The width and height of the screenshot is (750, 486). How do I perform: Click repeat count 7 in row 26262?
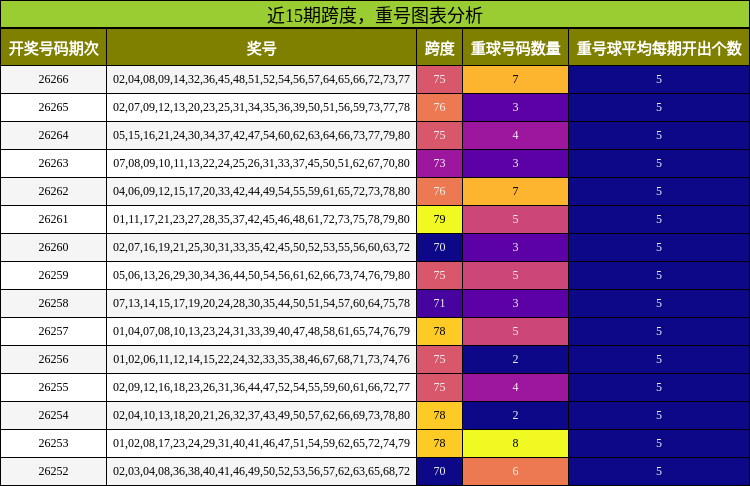(515, 191)
